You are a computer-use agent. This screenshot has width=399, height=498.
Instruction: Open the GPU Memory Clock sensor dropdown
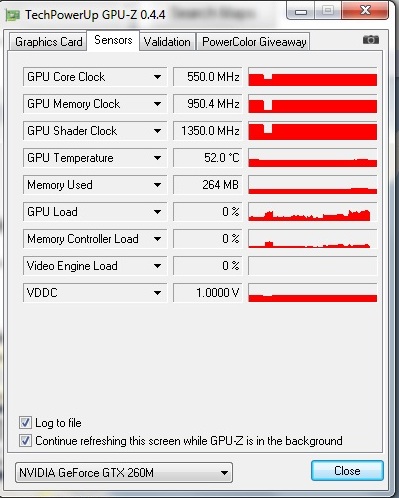(x=157, y=104)
